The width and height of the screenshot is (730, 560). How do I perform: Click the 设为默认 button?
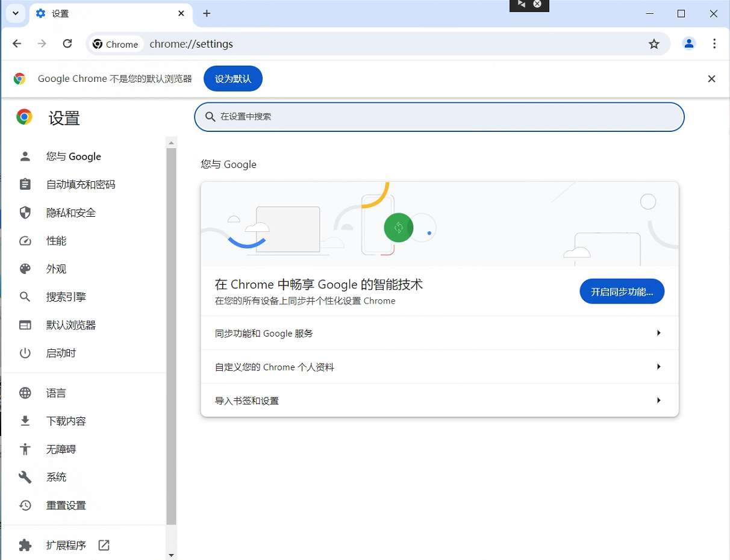pos(233,79)
